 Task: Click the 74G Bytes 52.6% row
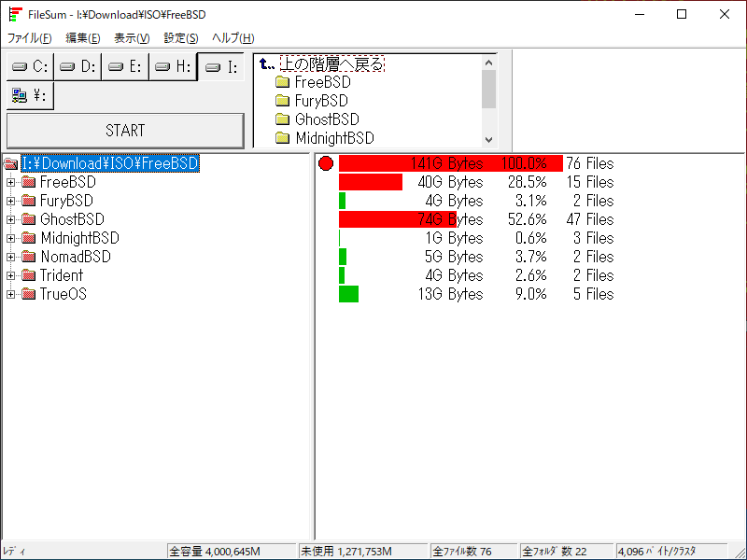click(476, 219)
